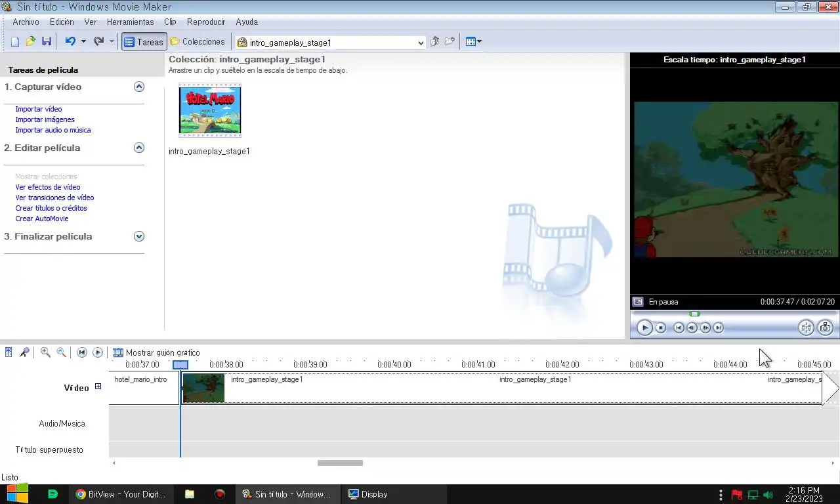Undo the last action
840x504 pixels.
70,41
